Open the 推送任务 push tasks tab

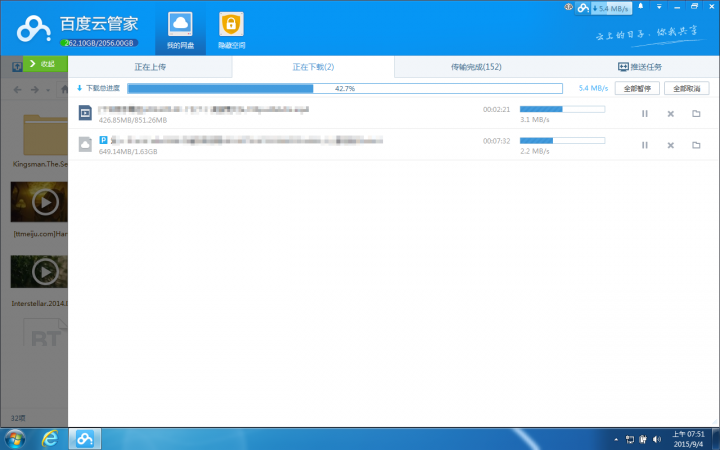640,67
